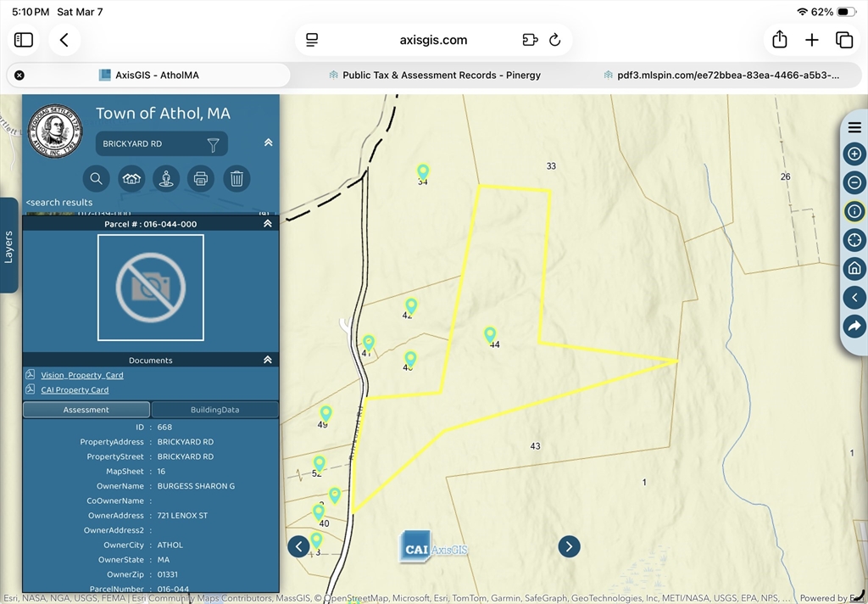Open the CAI Property Card link
This screenshot has width=868, height=604.
[75, 389]
